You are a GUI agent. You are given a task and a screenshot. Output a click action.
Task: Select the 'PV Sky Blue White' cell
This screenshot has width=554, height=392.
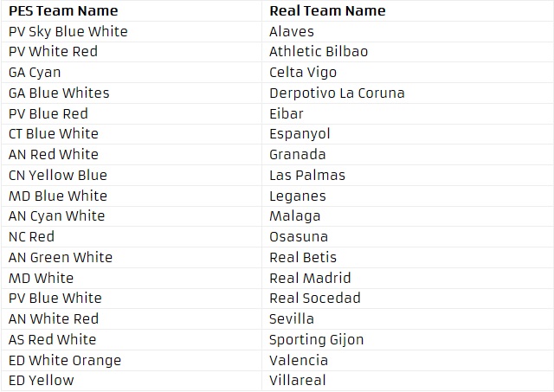click(x=68, y=31)
